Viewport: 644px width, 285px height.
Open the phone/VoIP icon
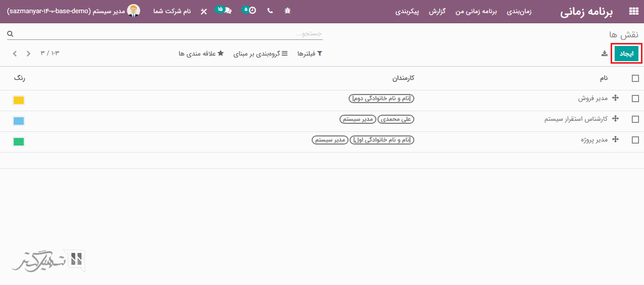coord(270,11)
